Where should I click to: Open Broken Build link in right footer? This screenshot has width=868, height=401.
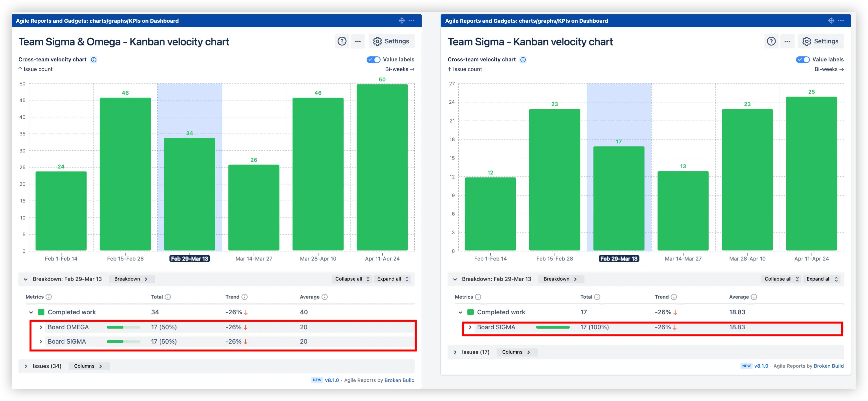coord(829,366)
